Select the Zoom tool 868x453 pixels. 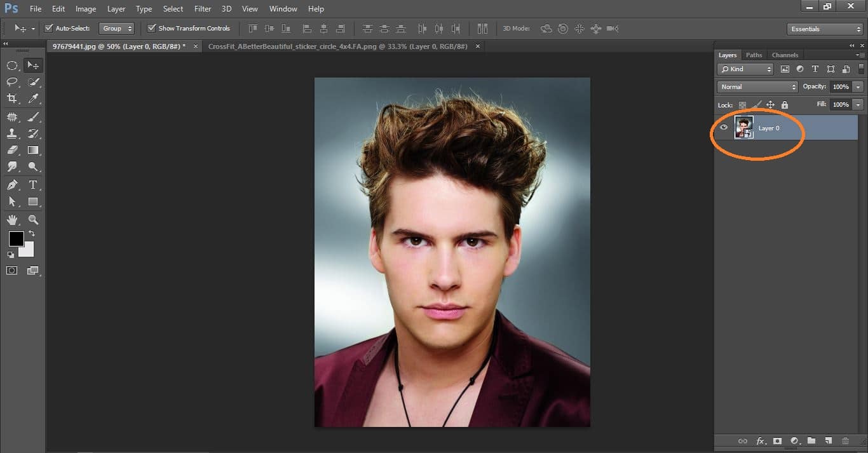pos(33,219)
